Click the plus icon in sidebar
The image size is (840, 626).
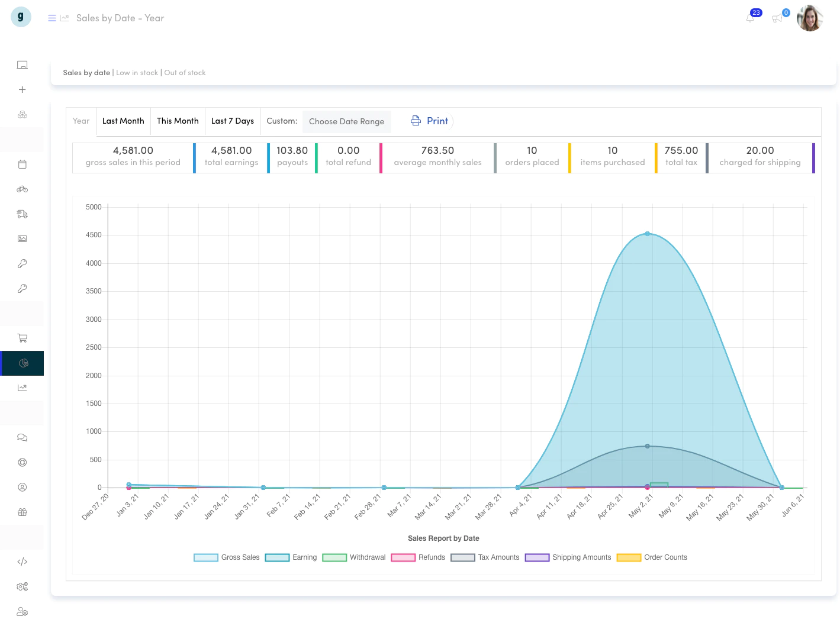click(22, 90)
